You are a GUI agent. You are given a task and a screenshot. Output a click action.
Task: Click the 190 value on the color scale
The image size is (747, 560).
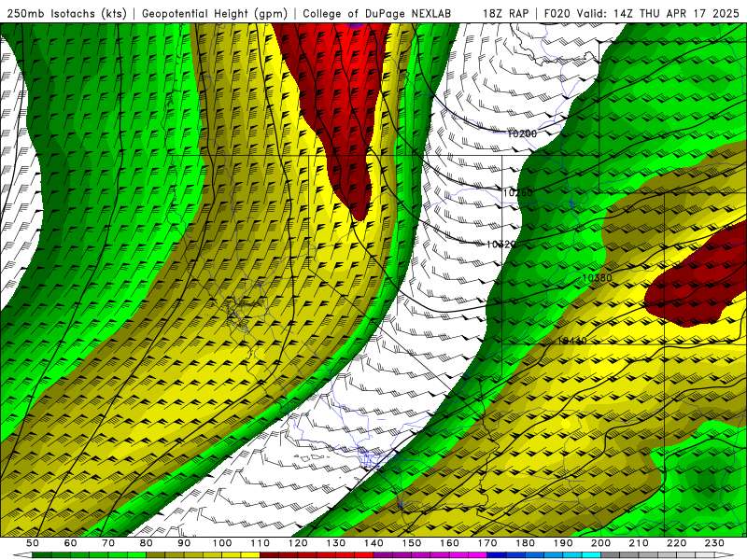(x=563, y=543)
